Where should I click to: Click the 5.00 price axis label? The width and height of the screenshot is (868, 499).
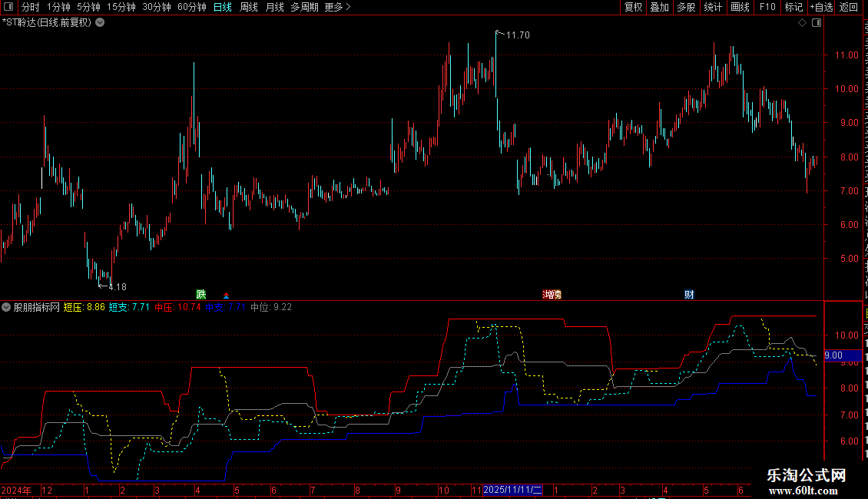849,259
